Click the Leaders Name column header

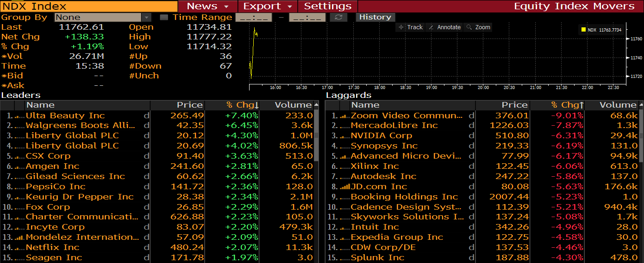coord(88,105)
